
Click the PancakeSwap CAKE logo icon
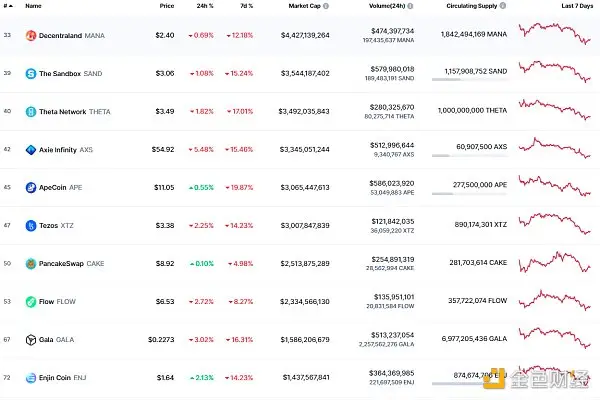[31, 264]
